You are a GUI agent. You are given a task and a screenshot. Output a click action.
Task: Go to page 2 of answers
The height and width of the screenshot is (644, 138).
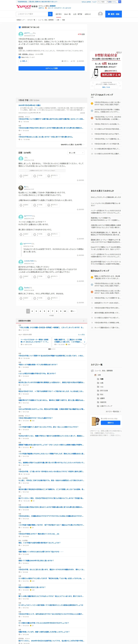(x=32, y=311)
